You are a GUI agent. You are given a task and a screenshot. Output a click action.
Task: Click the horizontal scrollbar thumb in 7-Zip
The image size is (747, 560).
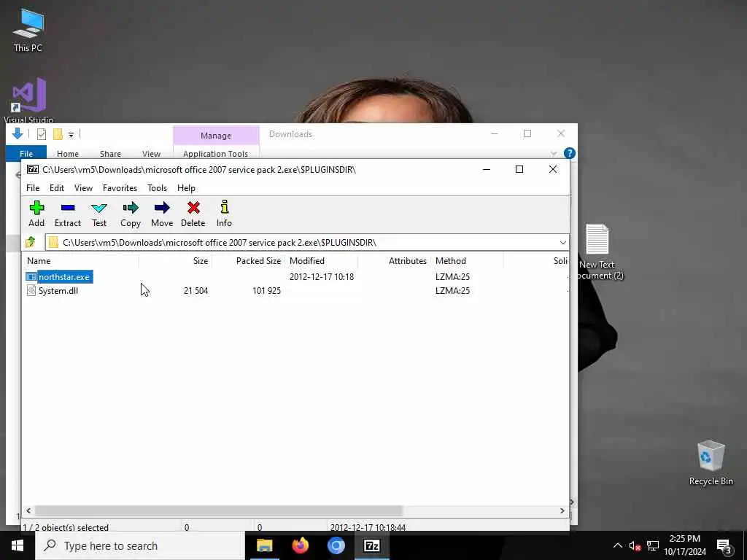[219, 510]
